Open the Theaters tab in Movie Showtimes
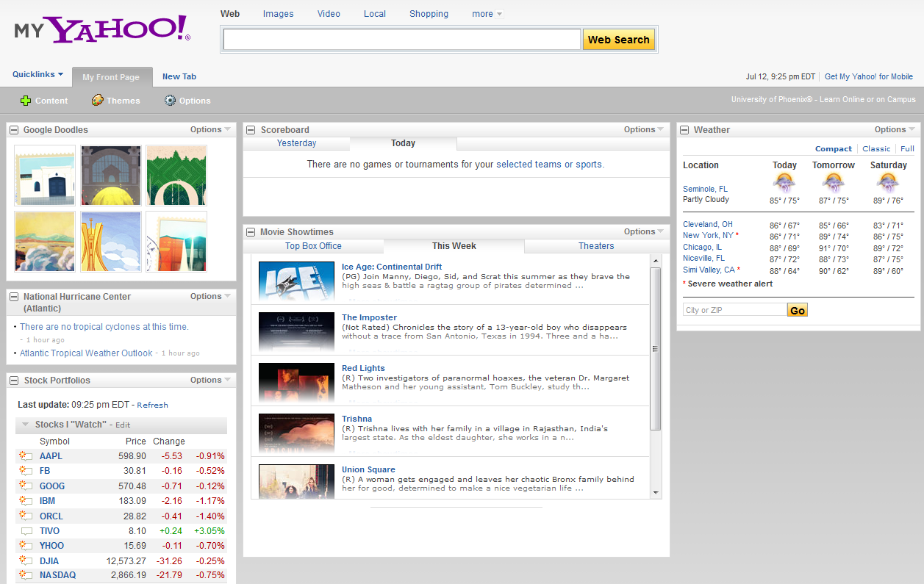Screen dimensions: 924x584 tap(596, 246)
